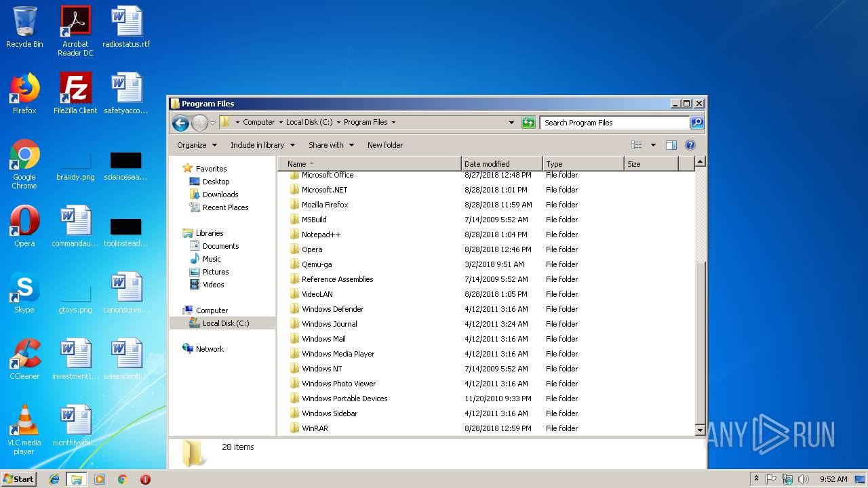This screenshot has width=868, height=488.
Task: Click the green Refresh button next to address bar
Action: pyautogui.click(x=528, y=123)
